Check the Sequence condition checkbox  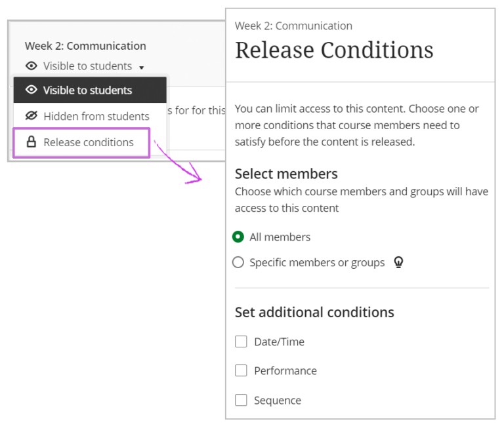pyautogui.click(x=241, y=400)
